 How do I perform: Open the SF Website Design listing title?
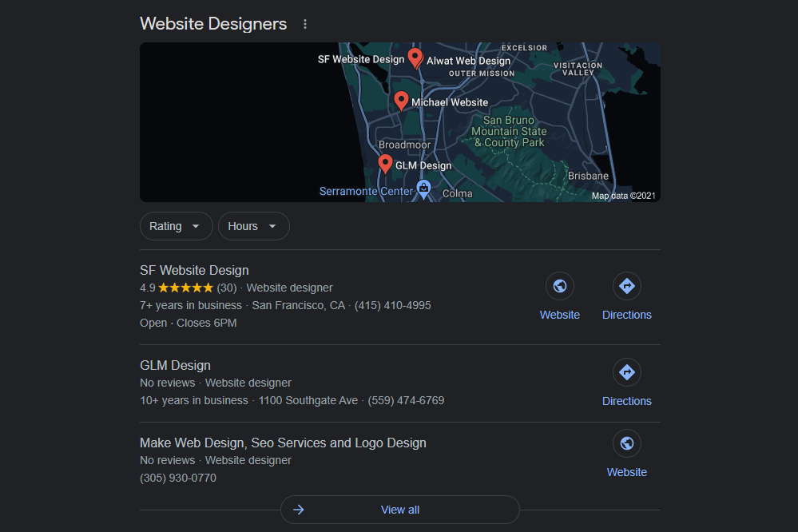click(194, 270)
